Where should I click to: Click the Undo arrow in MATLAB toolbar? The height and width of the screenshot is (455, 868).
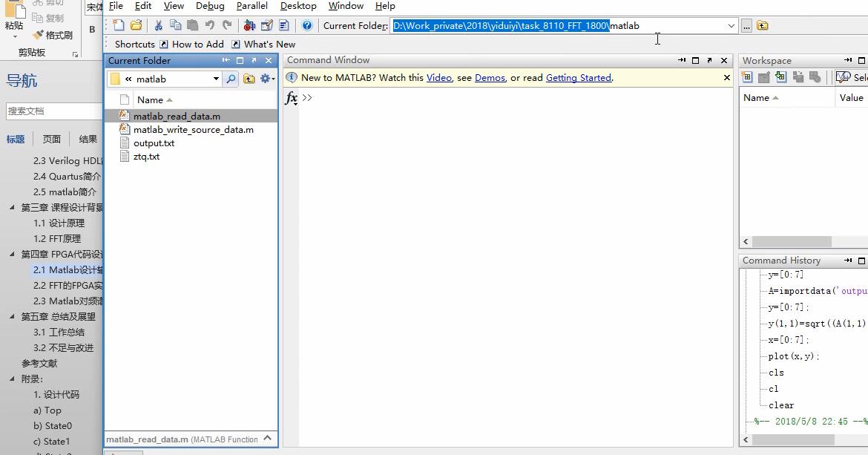coord(209,25)
